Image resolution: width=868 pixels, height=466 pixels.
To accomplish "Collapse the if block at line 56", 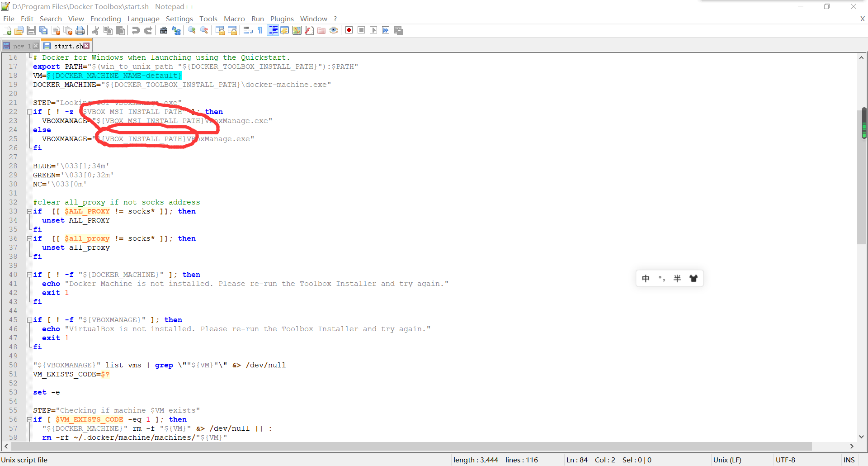I will [29, 419].
